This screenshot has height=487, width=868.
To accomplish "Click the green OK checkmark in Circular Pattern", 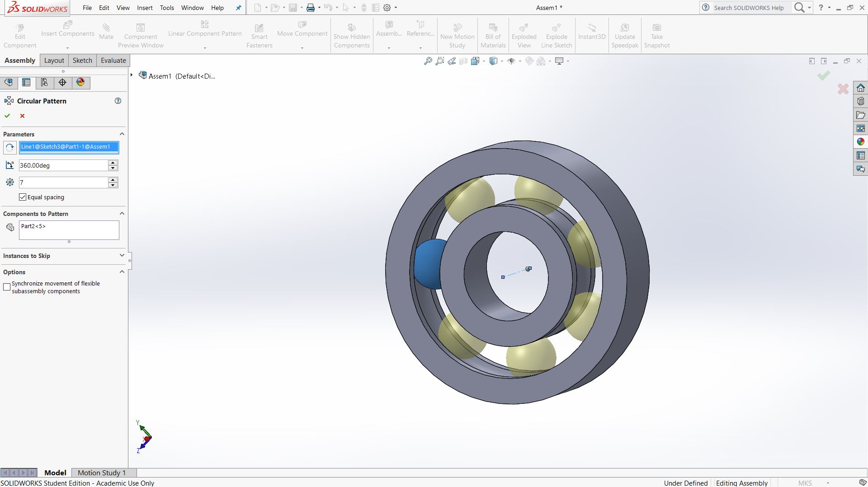I will (x=7, y=116).
